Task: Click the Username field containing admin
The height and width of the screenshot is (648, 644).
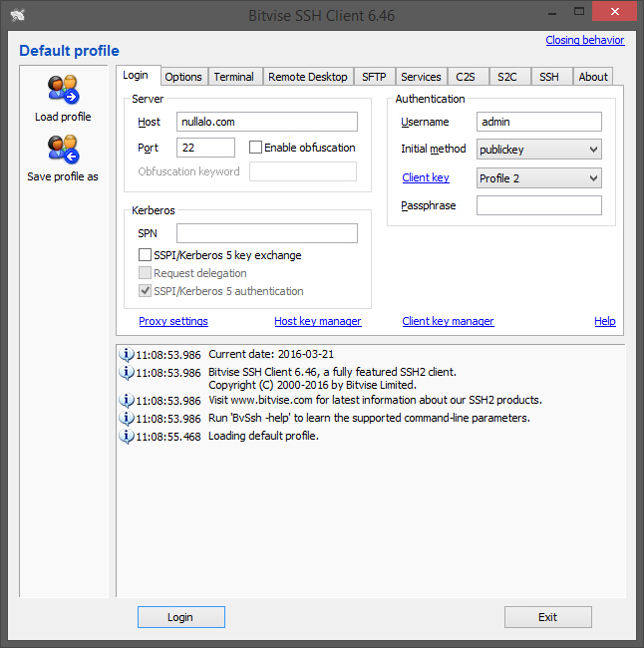Action: point(539,122)
